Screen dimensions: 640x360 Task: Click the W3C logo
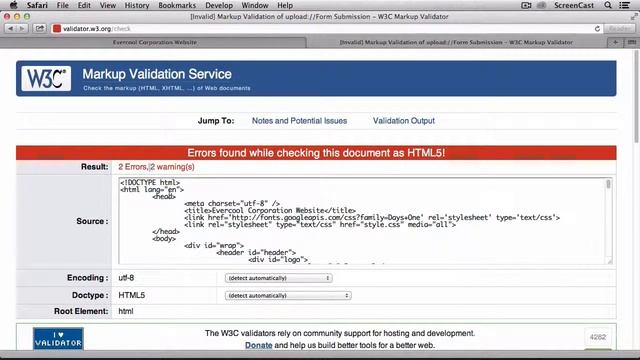coord(46,78)
